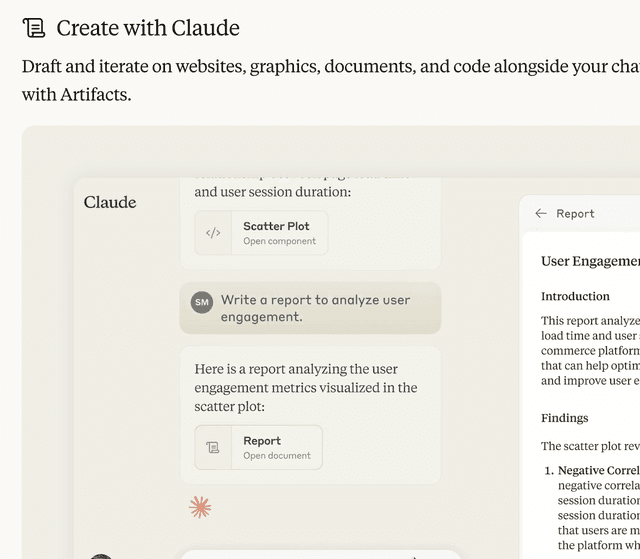Open the Report document card
Screen dimensions: 640x559
[258, 448]
